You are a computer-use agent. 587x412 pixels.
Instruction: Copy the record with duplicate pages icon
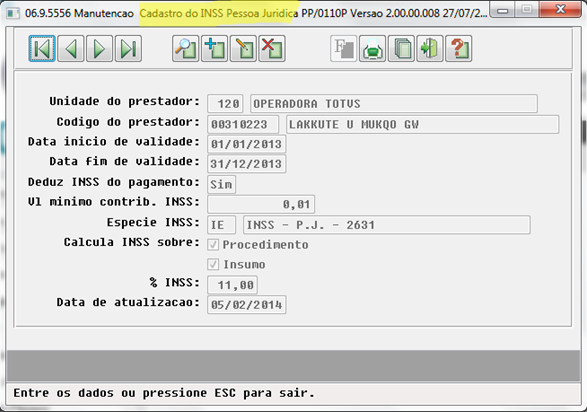(401, 49)
